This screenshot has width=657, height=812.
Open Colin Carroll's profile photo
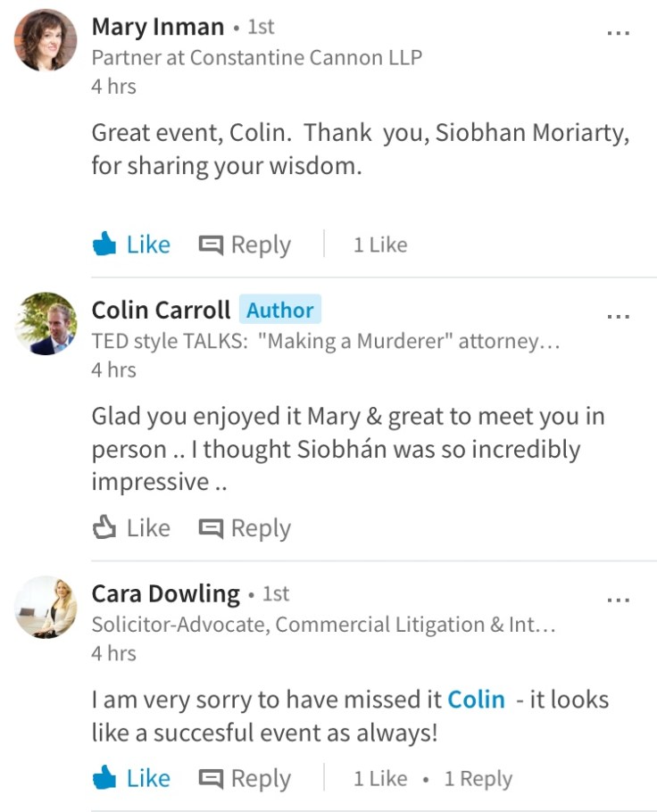click(46, 324)
